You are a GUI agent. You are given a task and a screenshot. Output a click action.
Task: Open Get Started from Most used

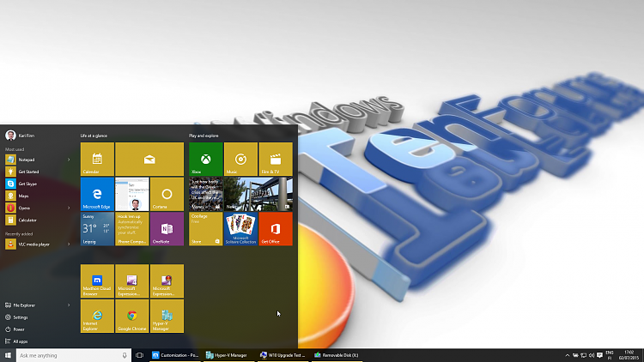click(x=38, y=172)
